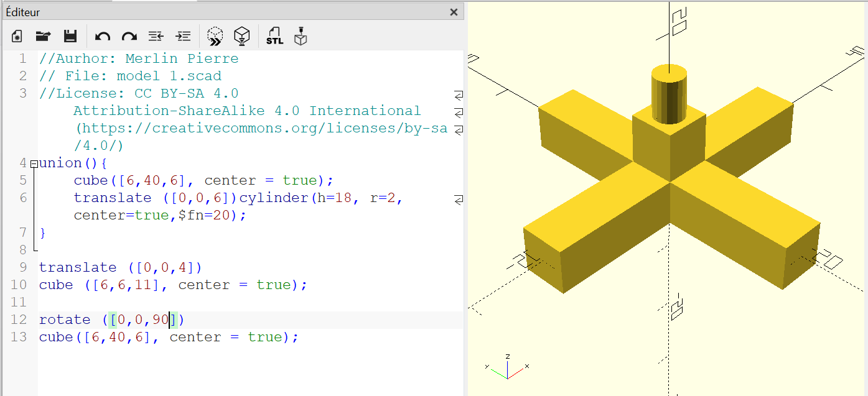Image resolution: width=868 pixels, height=396 pixels.
Task: Click 'translate ([0,0,4])' on line 9
Action: (x=121, y=267)
